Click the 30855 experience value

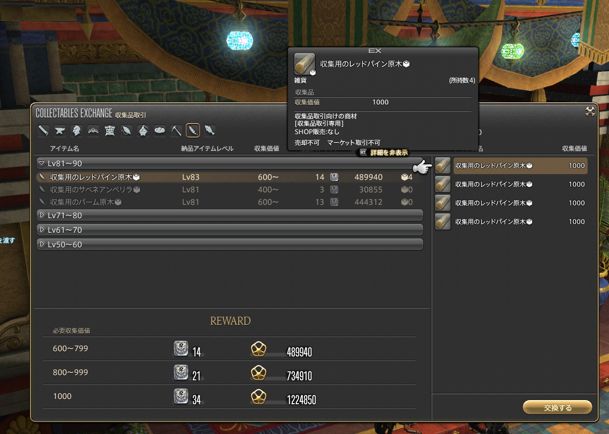371,190
